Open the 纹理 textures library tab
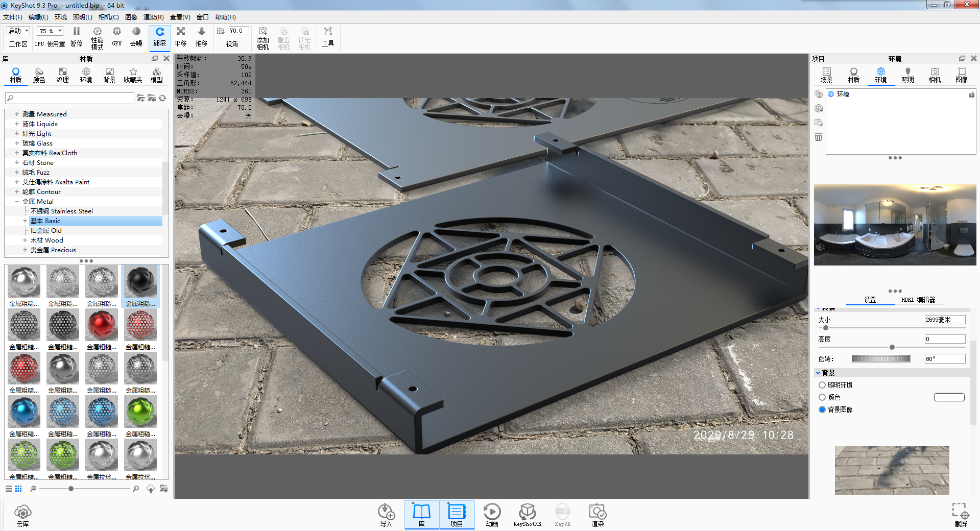980x531 pixels. [x=62, y=75]
